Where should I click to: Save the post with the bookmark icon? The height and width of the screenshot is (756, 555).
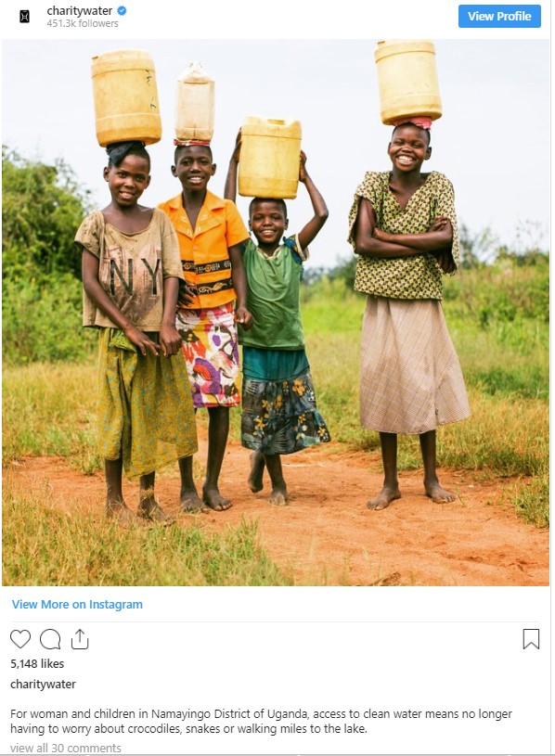click(x=531, y=639)
